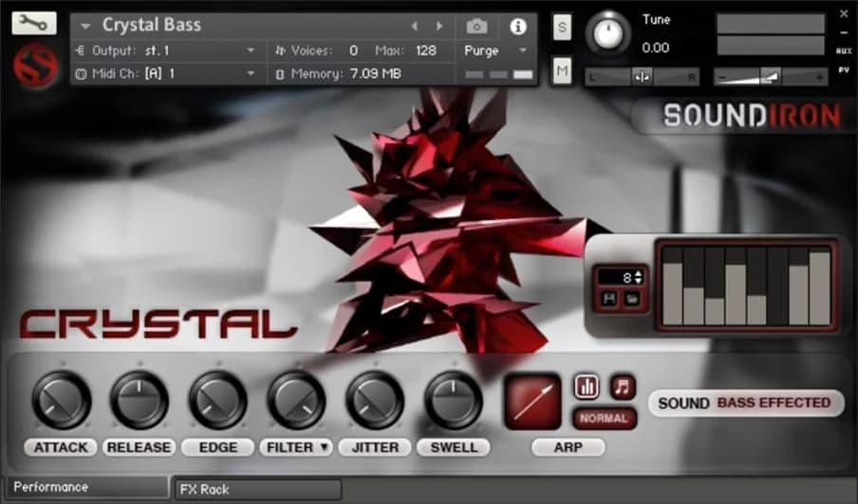Select the Performance tab
The image size is (858, 504).
85,488
